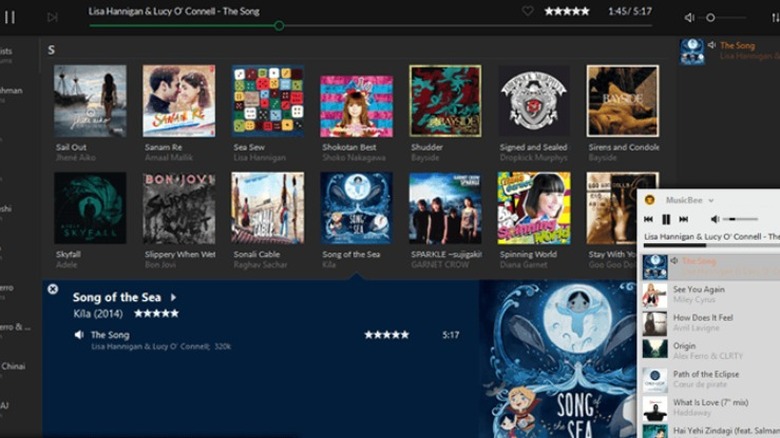
Task: Skip to next track in mini player
Action: (x=684, y=219)
